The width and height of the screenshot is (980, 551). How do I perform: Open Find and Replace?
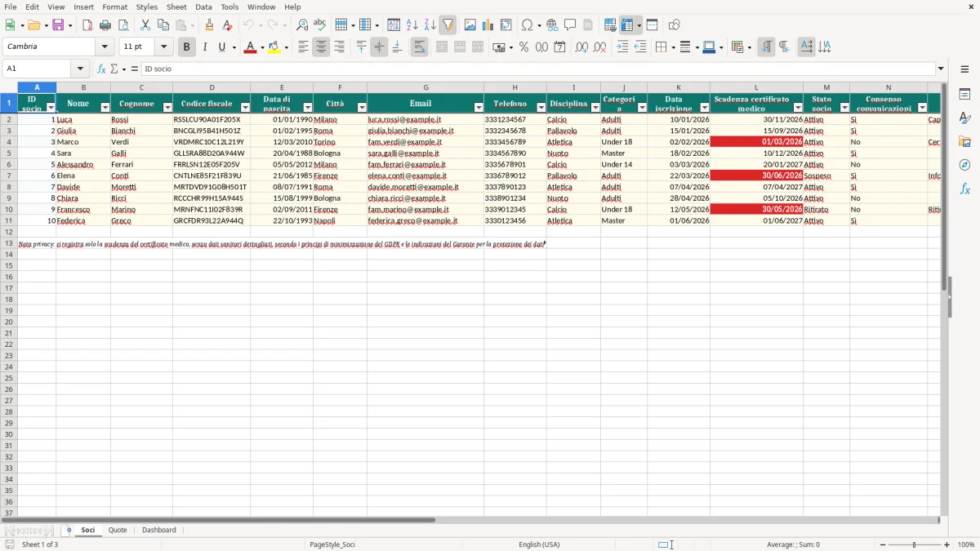point(302,25)
